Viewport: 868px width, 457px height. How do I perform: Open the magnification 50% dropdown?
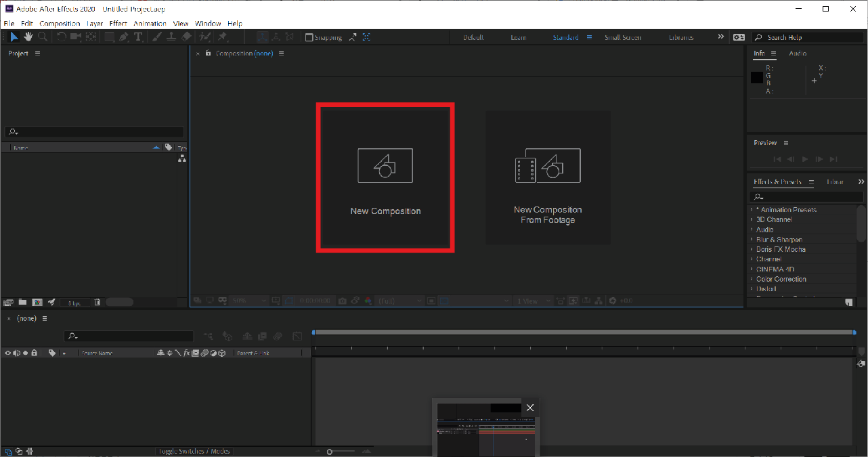pyautogui.click(x=249, y=301)
